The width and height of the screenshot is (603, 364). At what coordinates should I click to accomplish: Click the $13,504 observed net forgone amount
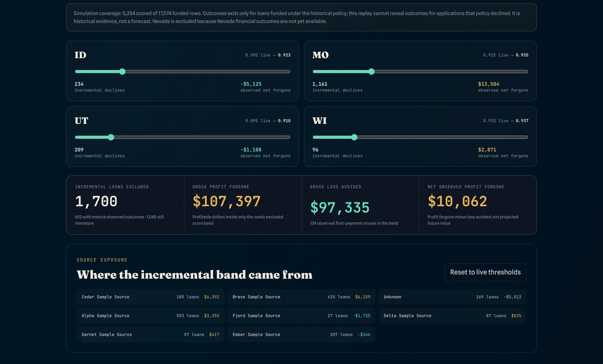489,84
